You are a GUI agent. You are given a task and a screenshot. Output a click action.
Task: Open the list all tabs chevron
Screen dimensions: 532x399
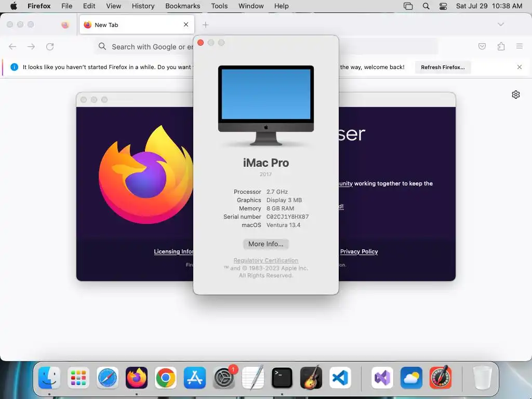pyautogui.click(x=501, y=24)
